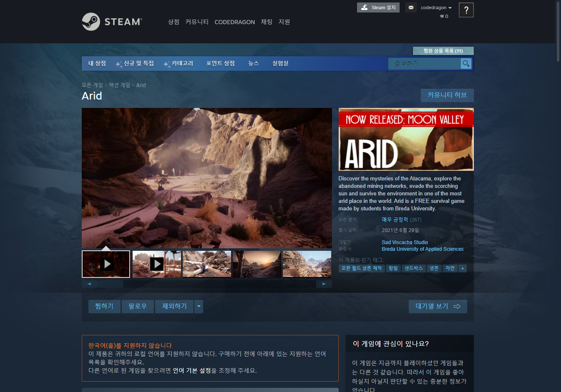Open the 지원 support menu
The height and width of the screenshot is (392, 561).
284,22
